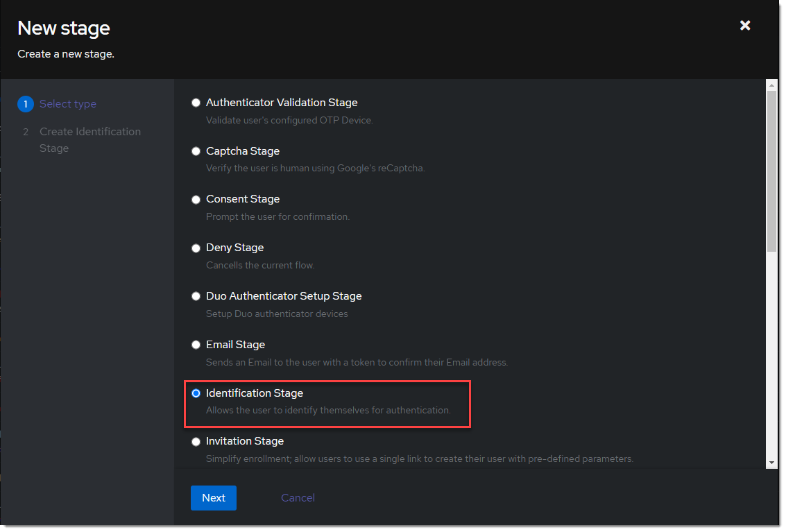Go to Create Identification Stage step
This screenshot has width=786, height=532.
89,139
